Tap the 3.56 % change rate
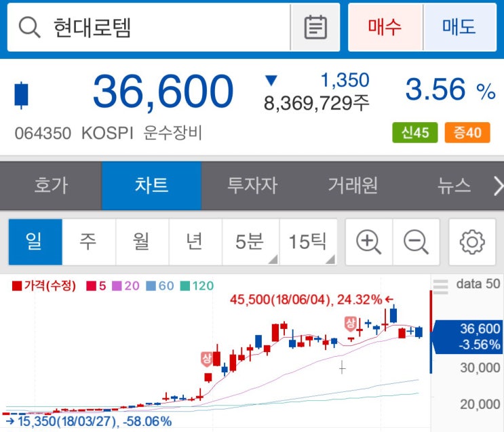The height and width of the screenshot is (432, 504). [x=450, y=90]
